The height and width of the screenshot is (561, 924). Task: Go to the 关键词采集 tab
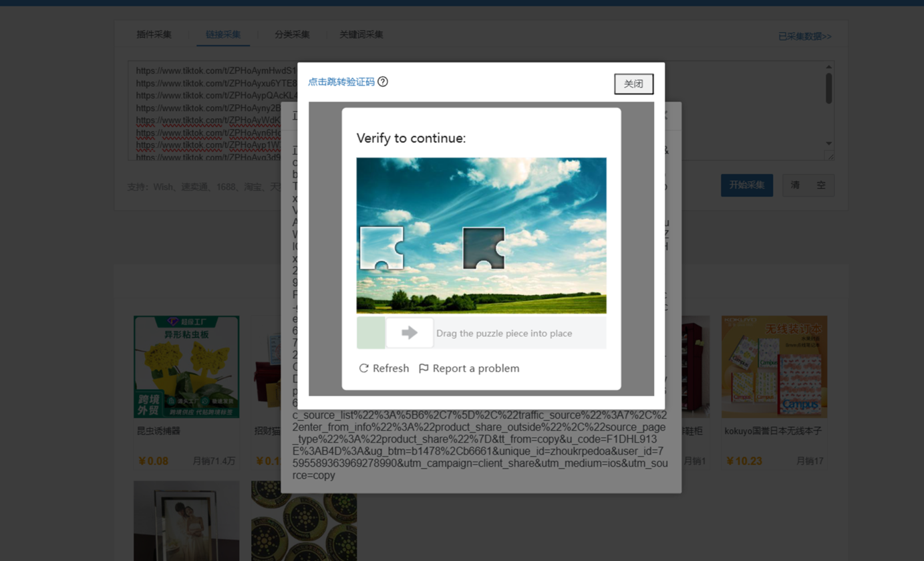(361, 35)
